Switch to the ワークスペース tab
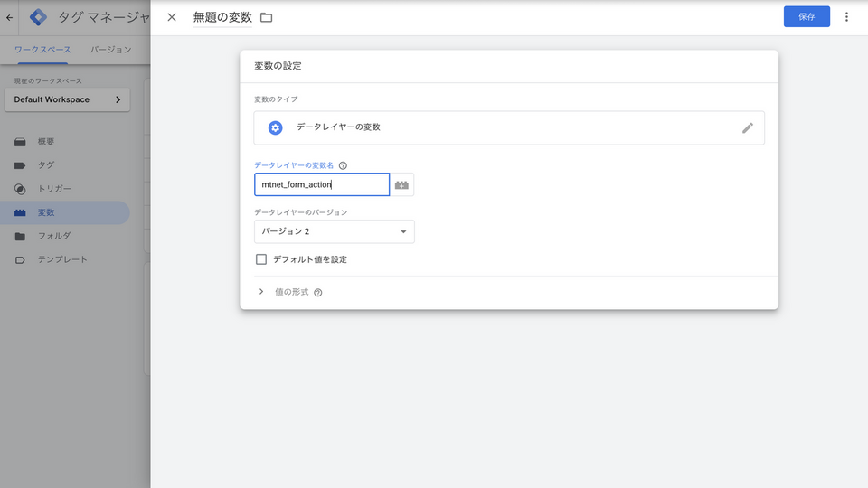Screen dimensions: 868x488 (42, 50)
